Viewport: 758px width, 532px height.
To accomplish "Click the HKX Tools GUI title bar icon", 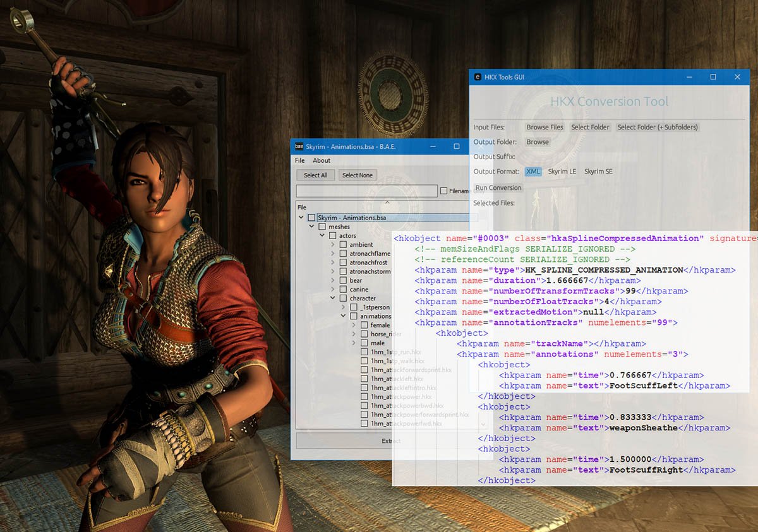I will 478,77.
